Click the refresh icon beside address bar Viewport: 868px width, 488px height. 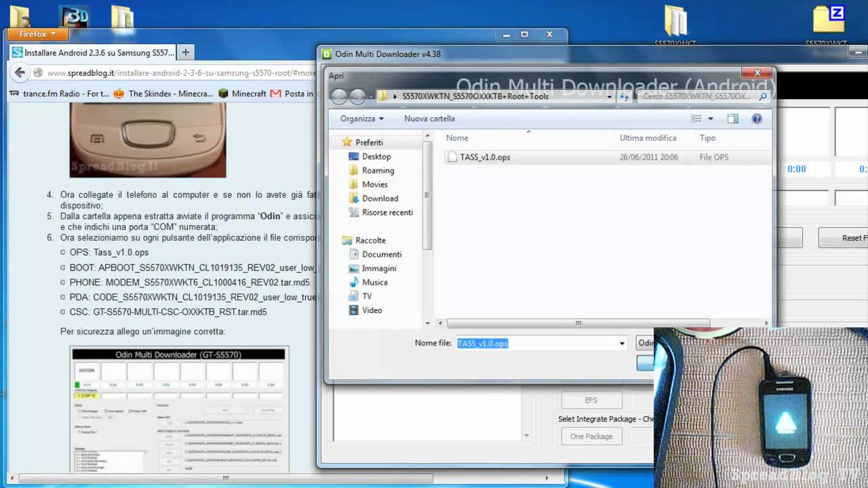625,97
